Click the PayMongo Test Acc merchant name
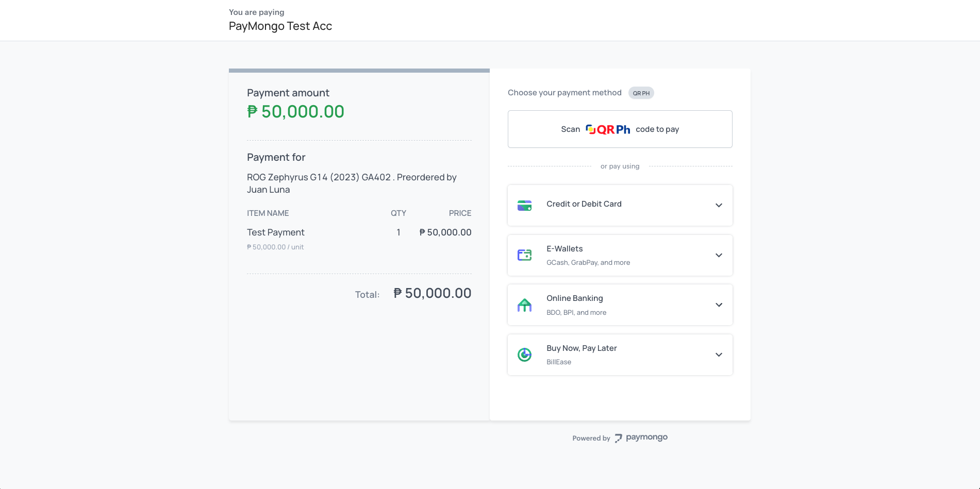Image resolution: width=980 pixels, height=489 pixels. [280, 26]
